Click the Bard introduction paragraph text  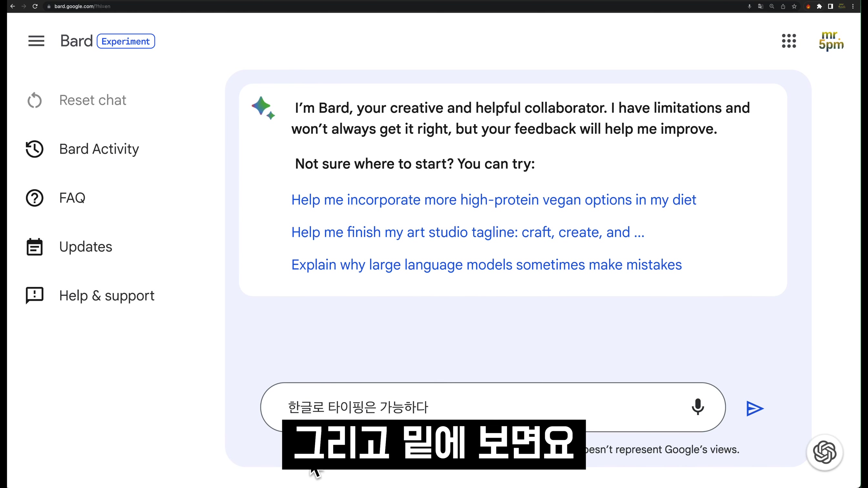[x=521, y=118]
